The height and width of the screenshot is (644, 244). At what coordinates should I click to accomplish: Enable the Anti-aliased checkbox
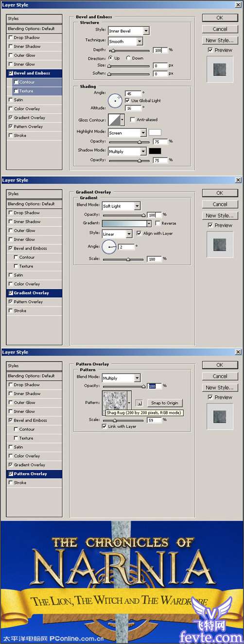point(133,119)
